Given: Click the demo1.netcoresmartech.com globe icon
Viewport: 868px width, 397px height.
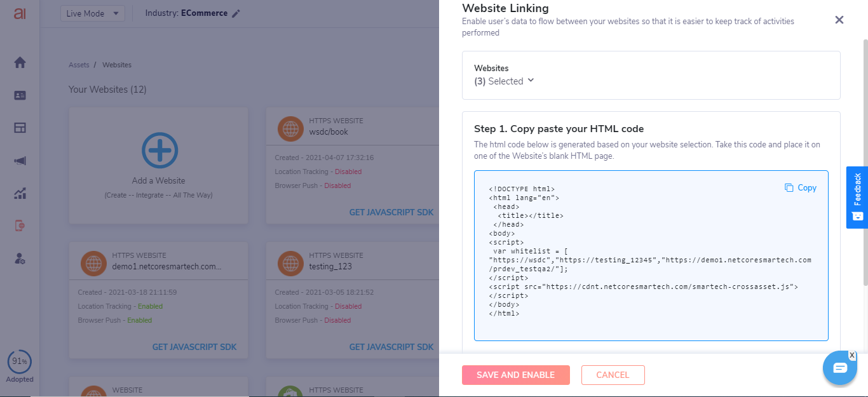Looking at the screenshot, I should click(93, 263).
